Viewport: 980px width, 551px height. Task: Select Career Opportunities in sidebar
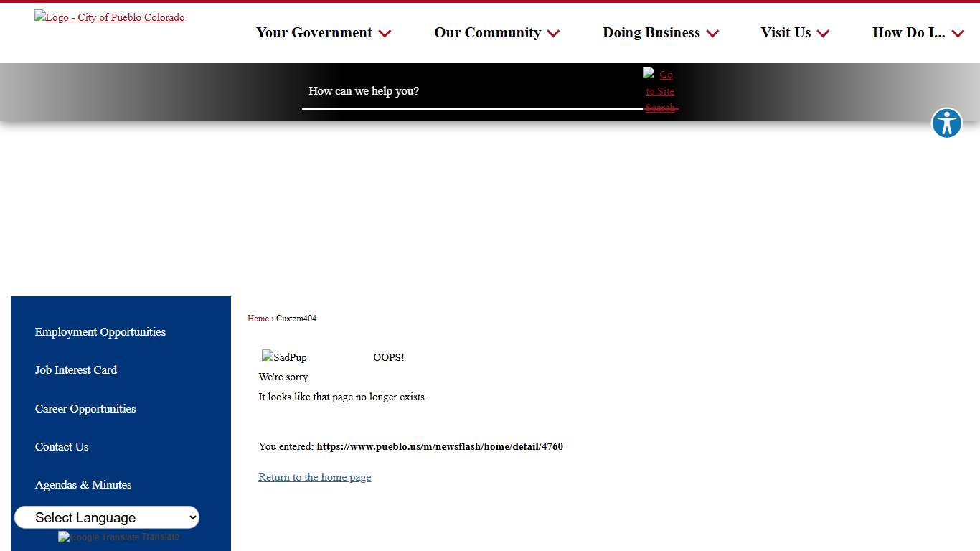[x=85, y=409]
